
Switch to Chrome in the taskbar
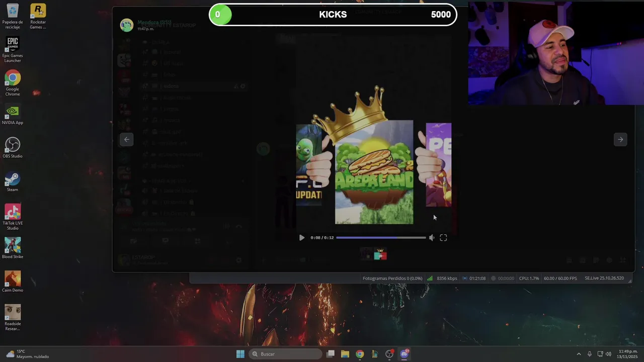[360, 354]
